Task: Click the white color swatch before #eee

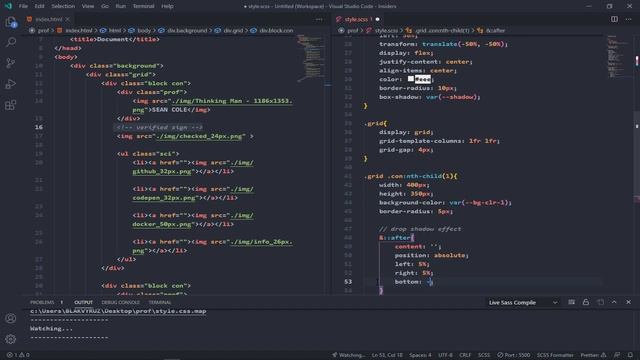Action: coord(411,79)
